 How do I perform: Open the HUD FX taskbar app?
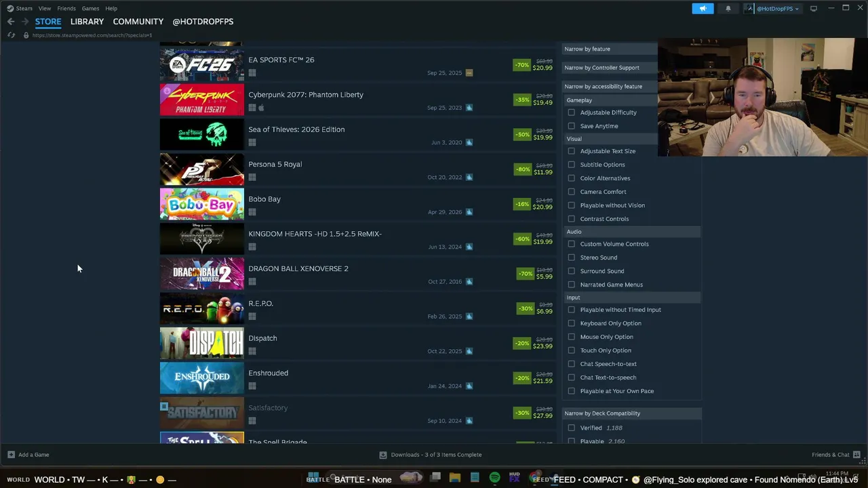pyautogui.click(x=515, y=478)
